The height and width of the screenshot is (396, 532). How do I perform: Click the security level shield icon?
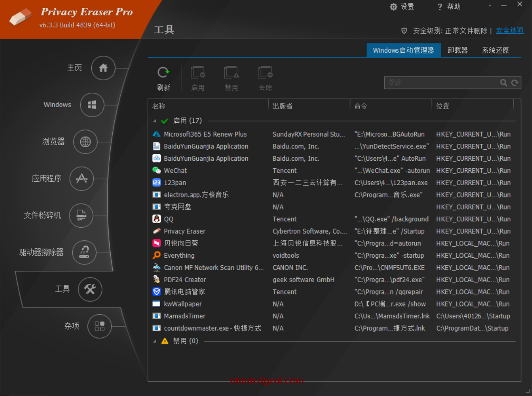(x=404, y=31)
